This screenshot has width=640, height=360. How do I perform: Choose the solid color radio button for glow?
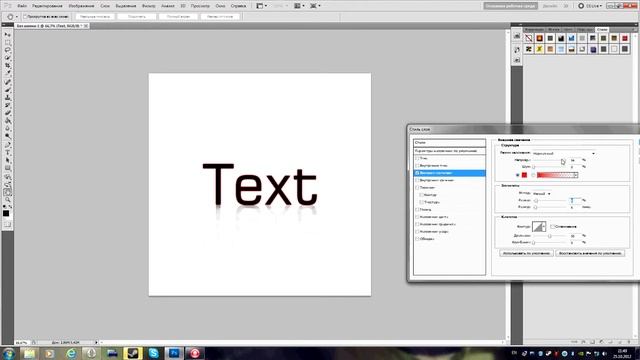518,175
